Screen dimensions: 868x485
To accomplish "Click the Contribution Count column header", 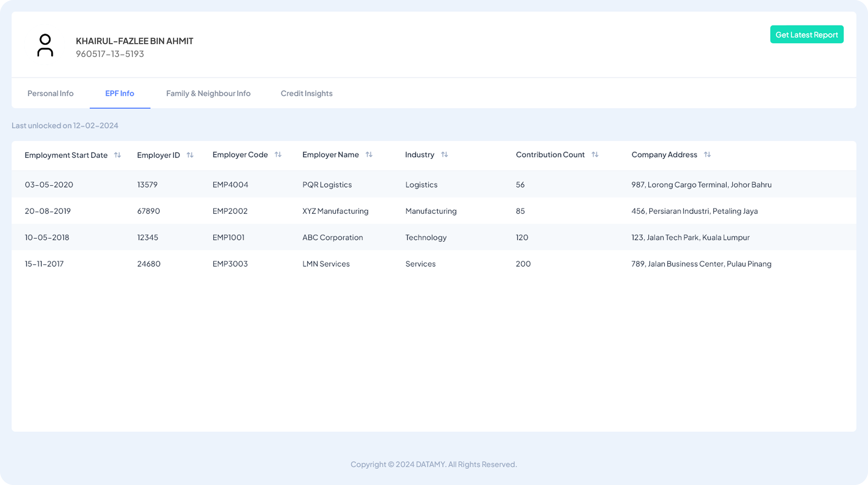I will click(550, 155).
